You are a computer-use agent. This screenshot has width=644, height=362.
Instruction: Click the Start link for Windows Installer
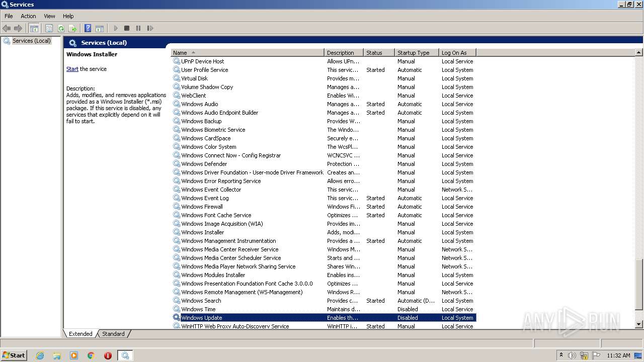click(x=72, y=69)
